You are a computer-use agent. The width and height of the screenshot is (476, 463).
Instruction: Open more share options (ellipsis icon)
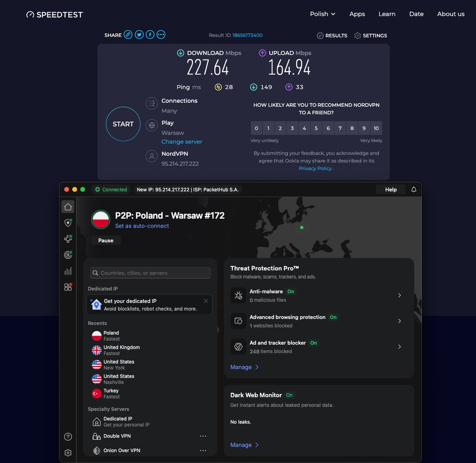(x=161, y=34)
